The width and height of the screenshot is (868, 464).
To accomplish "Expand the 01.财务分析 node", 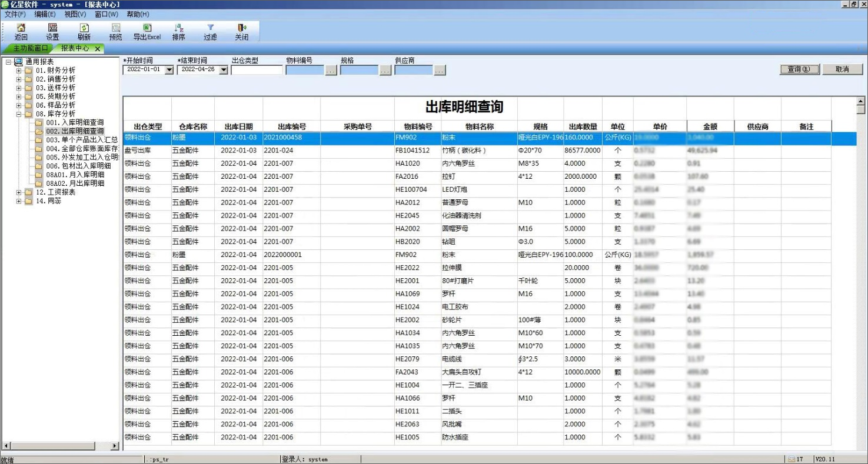I will click(x=18, y=71).
